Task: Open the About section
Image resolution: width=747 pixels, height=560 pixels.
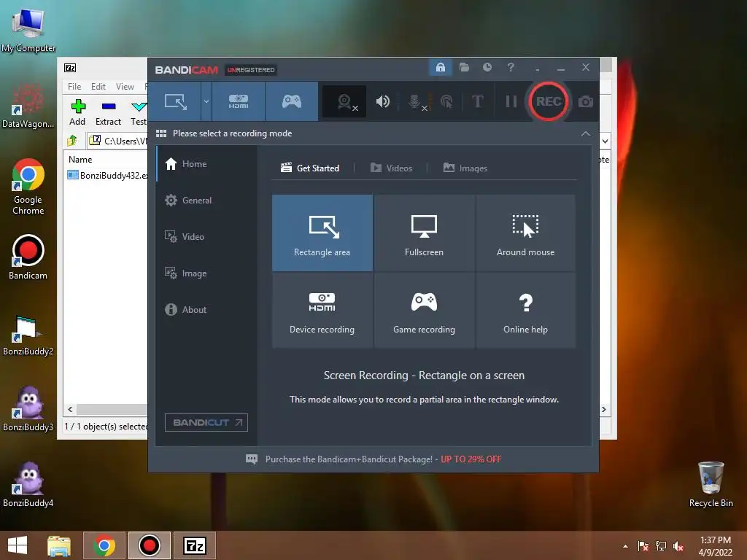Action: 206,309
